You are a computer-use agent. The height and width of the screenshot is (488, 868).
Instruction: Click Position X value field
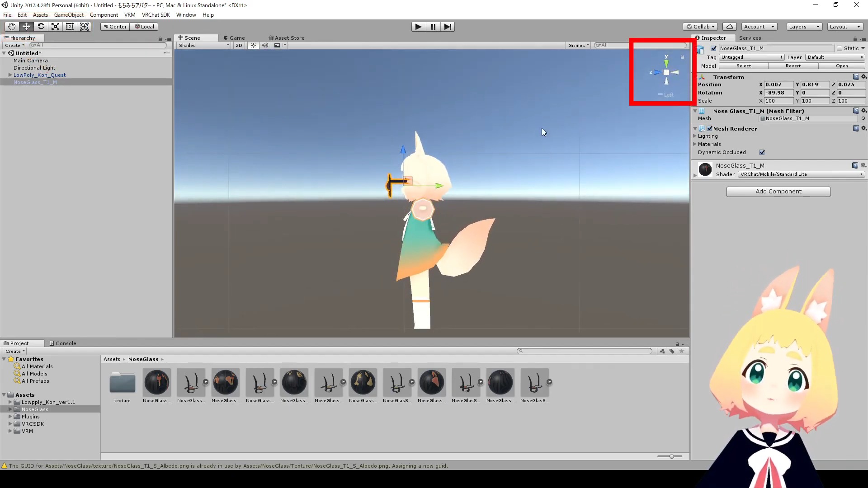[778, 84]
